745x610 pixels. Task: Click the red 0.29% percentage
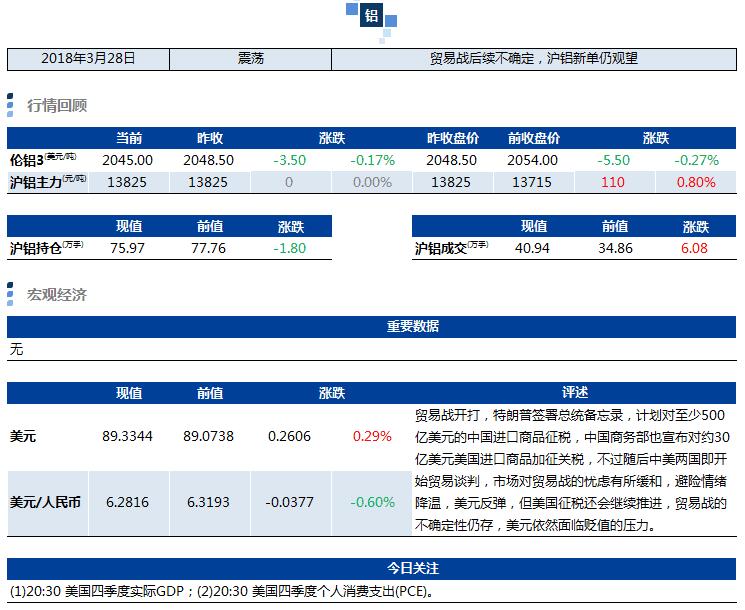[x=372, y=436]
